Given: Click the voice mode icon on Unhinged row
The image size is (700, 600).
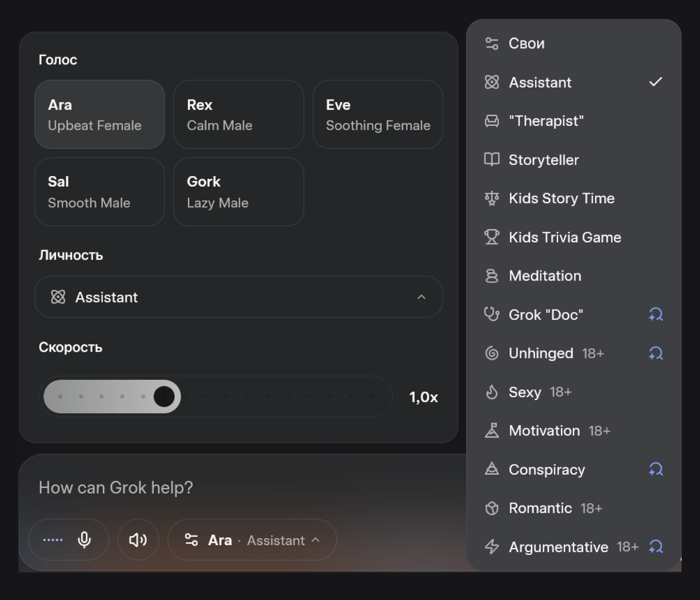Looking at the screenshot, I should (x=656, y=353).
